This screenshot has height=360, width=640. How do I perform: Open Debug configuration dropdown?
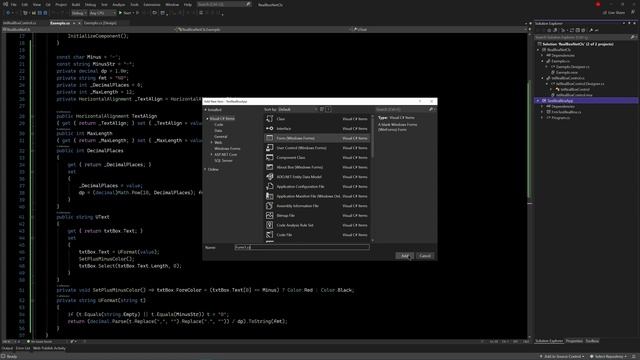(79, 13)
